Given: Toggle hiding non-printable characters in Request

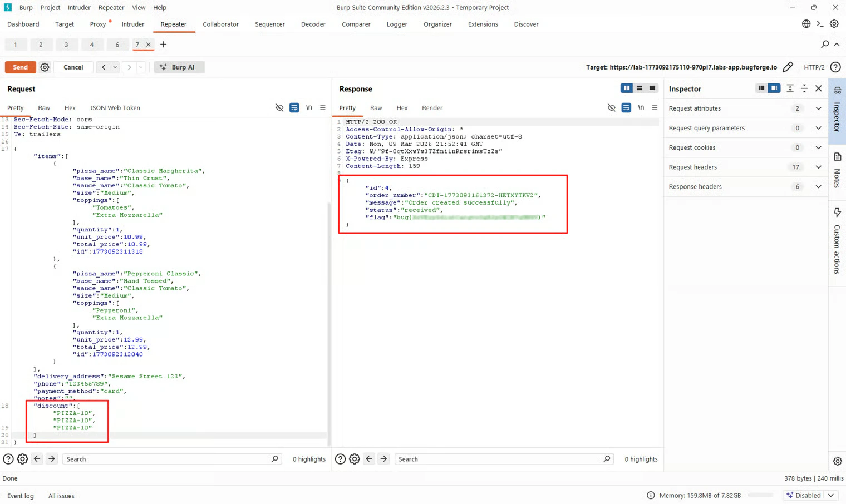Looking at the screenshot, I should (x=279, y=108).
